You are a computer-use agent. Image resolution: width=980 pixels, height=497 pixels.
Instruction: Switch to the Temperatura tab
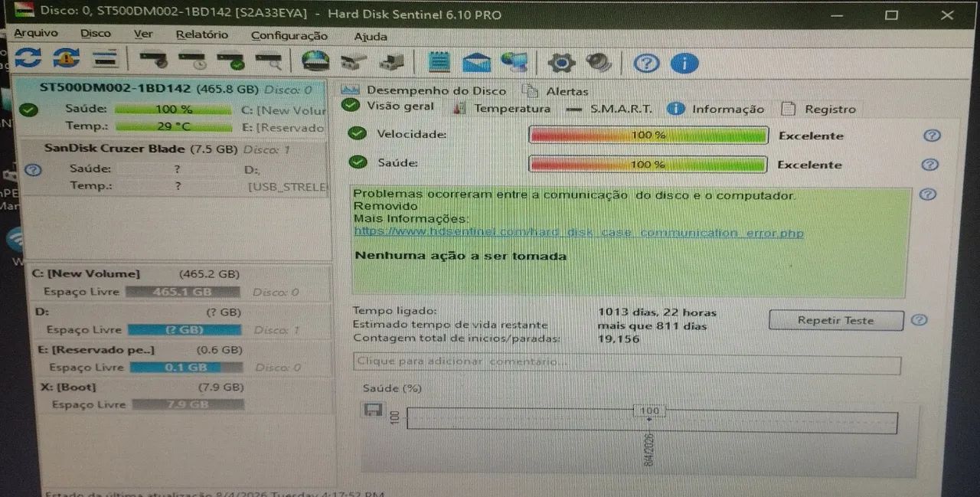[502, 109]
